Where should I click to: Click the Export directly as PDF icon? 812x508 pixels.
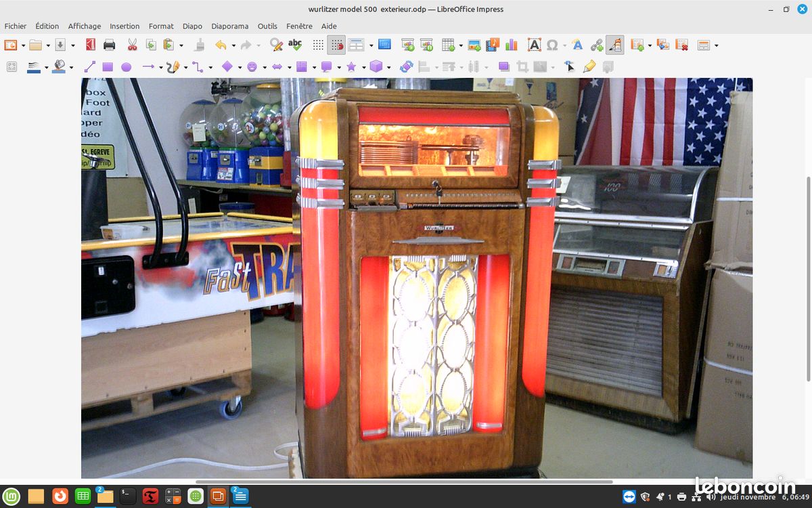[x=90, y=45]
